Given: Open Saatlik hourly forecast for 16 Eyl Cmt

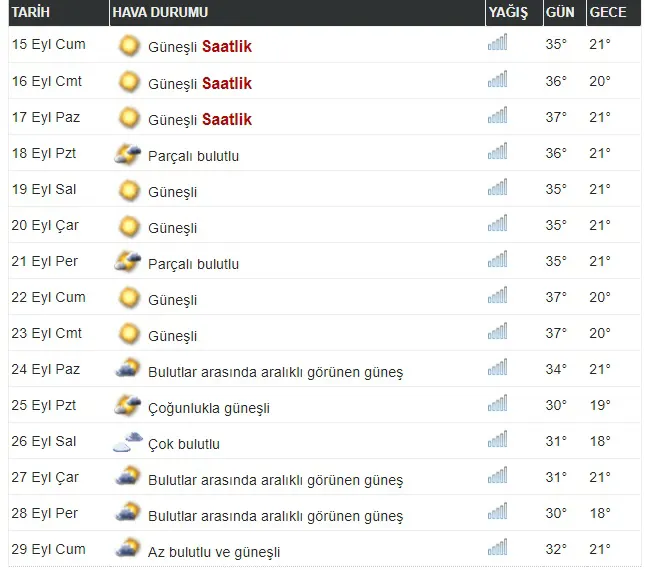Looking at the screenshot, I should click(227, 83).
